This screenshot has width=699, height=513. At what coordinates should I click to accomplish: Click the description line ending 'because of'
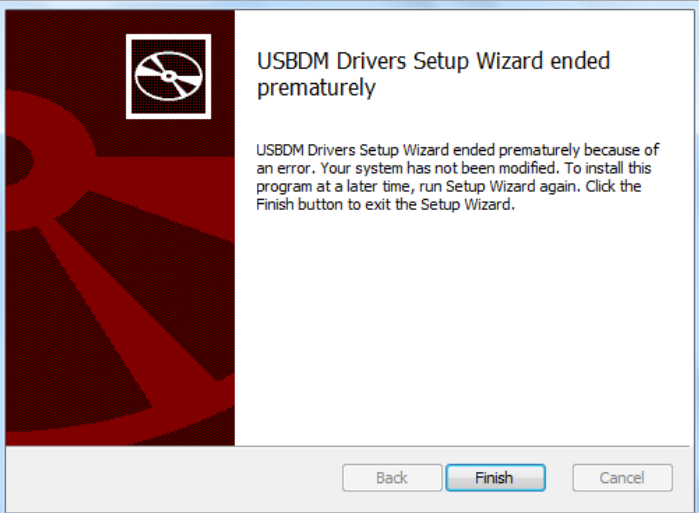coord(457,150)
